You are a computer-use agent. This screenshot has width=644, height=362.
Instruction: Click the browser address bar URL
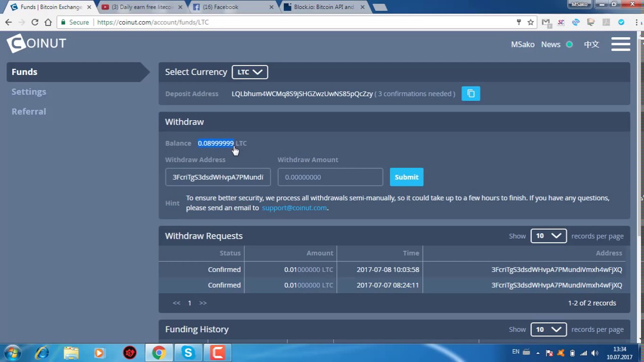coord(153,22)
